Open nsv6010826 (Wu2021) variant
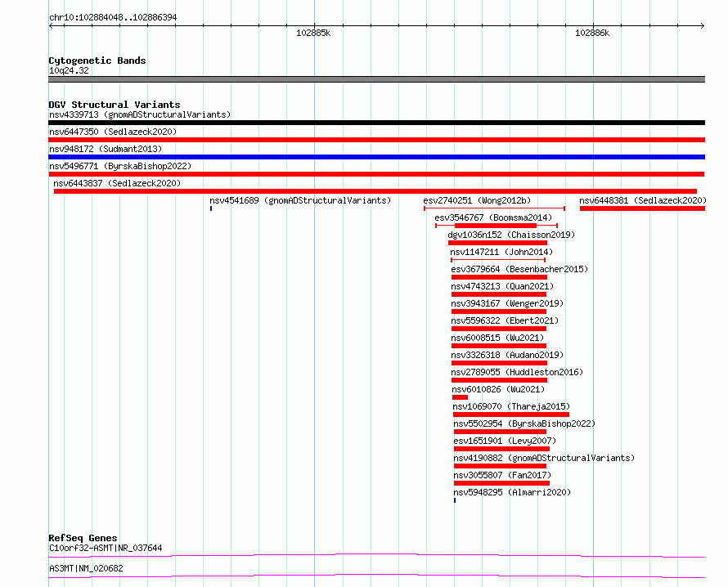This screenshot has height=587, width=728. (x=498, y=389)
